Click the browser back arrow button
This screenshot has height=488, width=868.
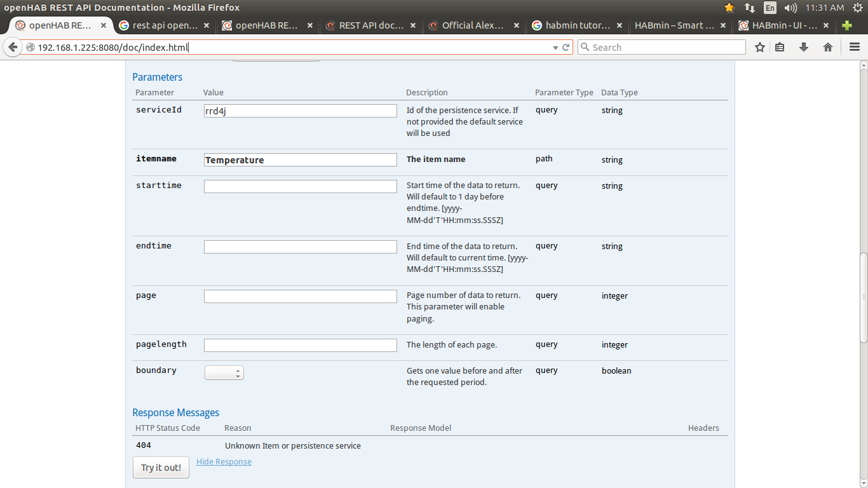(13, 47)
